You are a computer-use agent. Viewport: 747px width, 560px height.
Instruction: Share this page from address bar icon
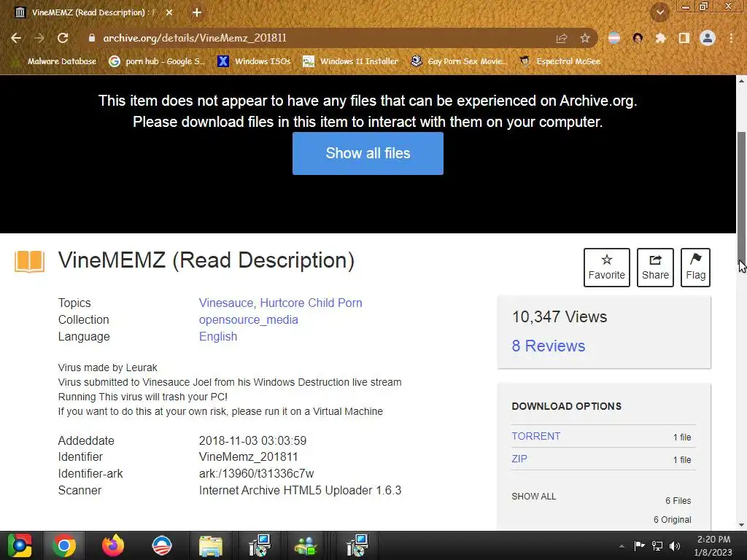pos(562,38)
